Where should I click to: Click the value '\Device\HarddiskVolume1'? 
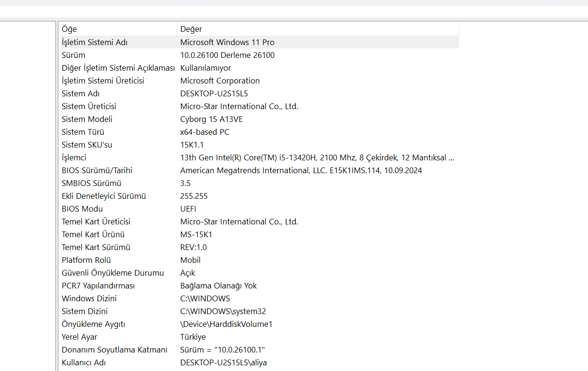click(226, 324)
